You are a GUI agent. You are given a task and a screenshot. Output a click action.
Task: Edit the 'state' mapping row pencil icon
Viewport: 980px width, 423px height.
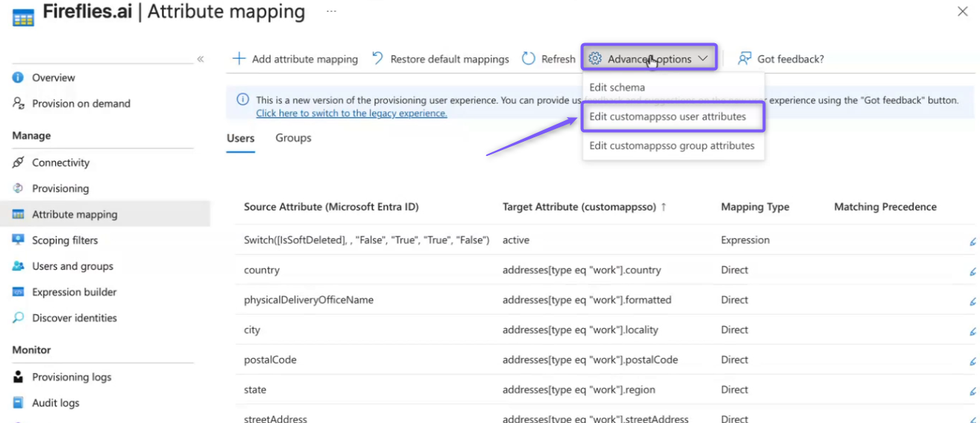click(x=973, y=390)
